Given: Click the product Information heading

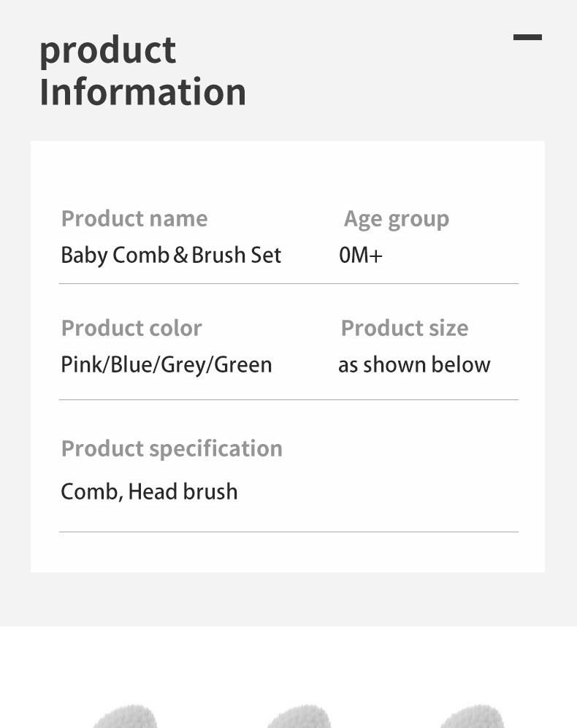Looking at the screenshot, I should [x=142, y=71].
